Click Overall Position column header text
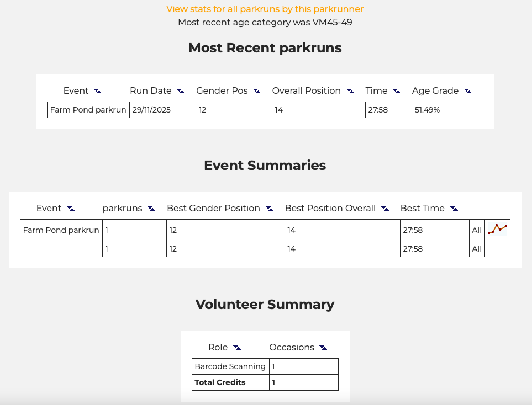This screenshot has width=532, height=405. 307,90
